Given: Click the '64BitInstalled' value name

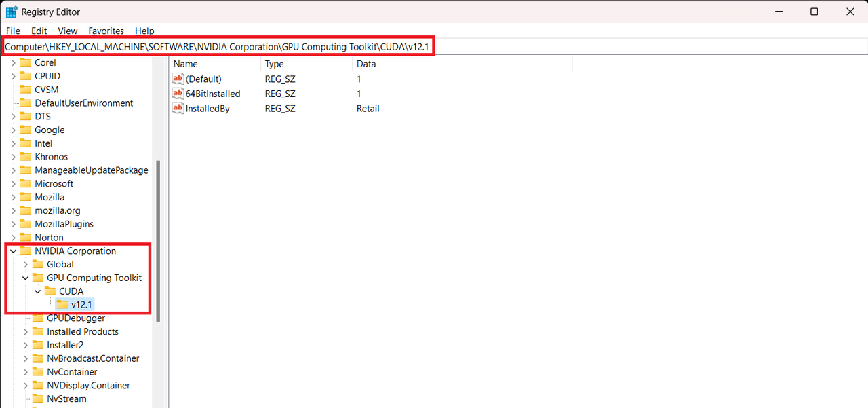Looking at the screenshot, I should 213,94.
